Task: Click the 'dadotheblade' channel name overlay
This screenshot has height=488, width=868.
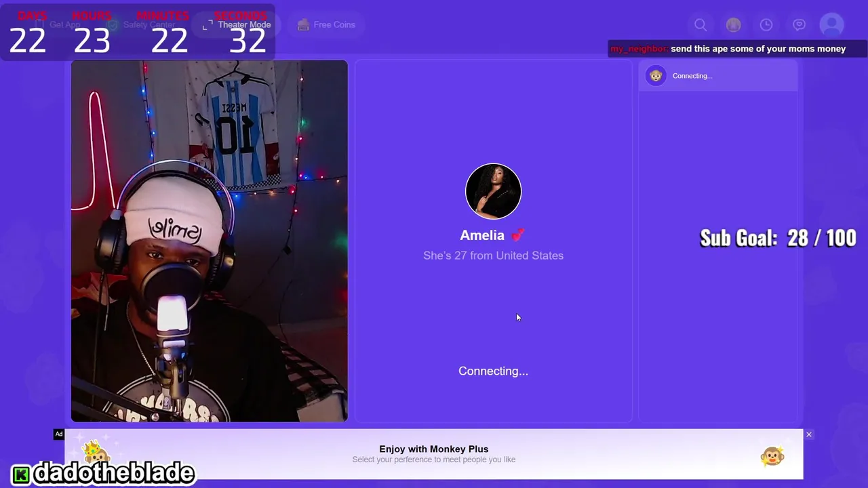Action: click(x=114, y=472)
